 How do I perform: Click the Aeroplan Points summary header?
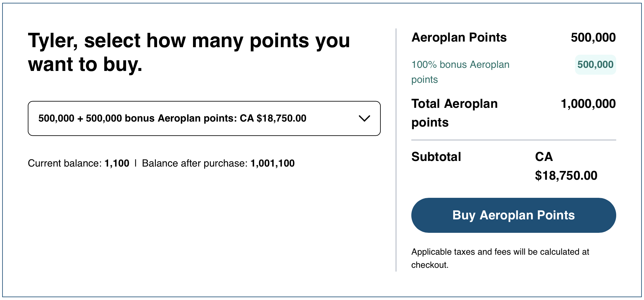click(459, 37)
